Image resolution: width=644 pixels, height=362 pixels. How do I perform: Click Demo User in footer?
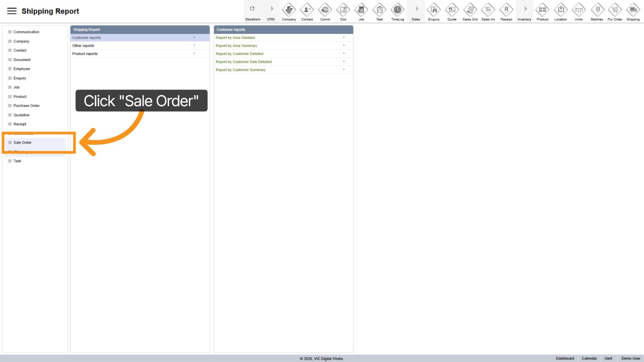(631, 359)
